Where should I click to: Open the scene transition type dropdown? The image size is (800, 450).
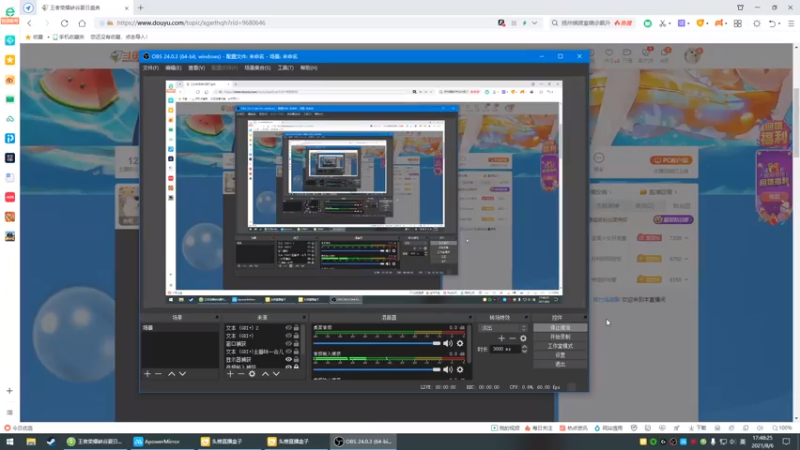point(500,327)
